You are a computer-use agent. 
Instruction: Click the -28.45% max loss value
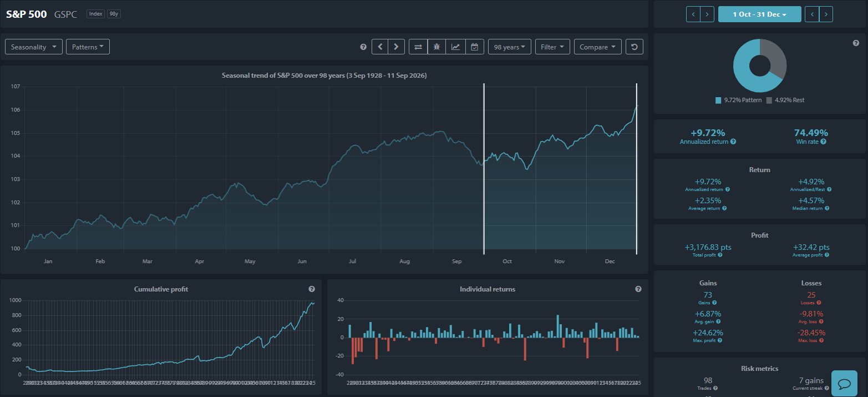(811, 333)
